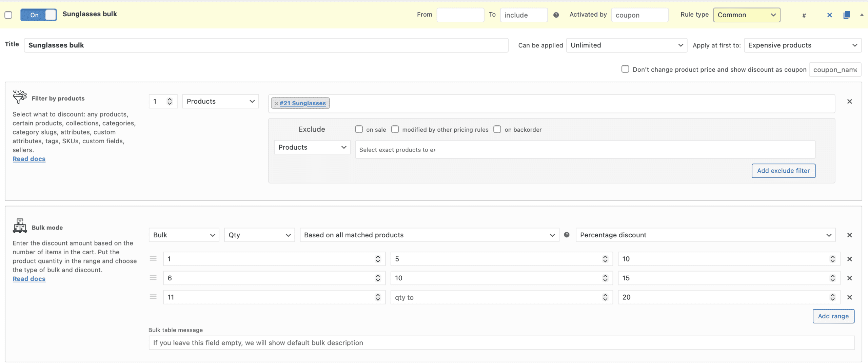
Task: Remove the #21 Sunglasses product tag
Action: (x=276, y=104)
